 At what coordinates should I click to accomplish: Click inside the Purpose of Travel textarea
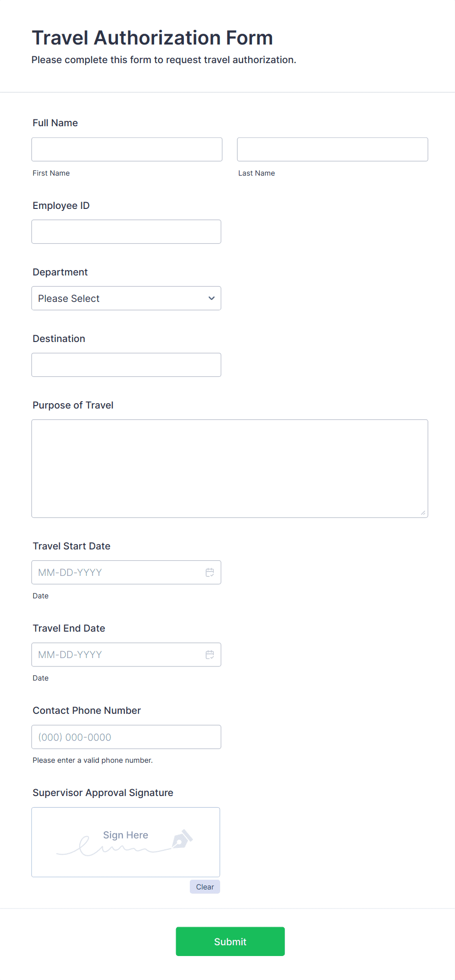coord(229,468)
